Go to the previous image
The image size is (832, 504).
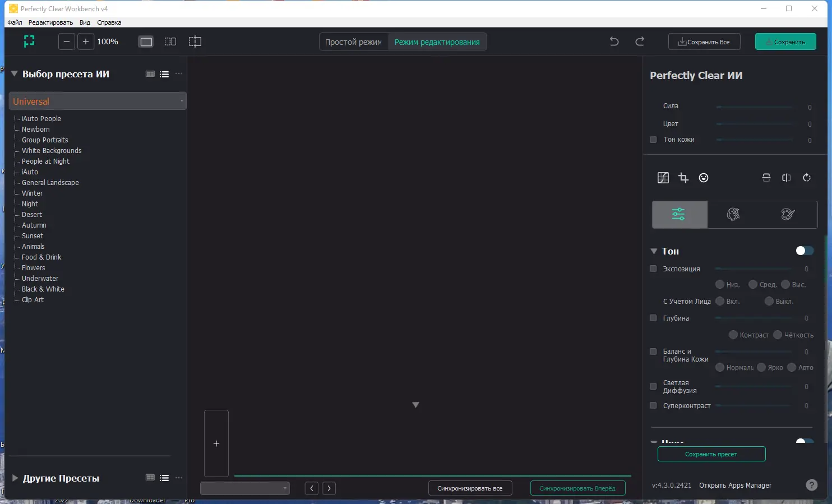312,488
